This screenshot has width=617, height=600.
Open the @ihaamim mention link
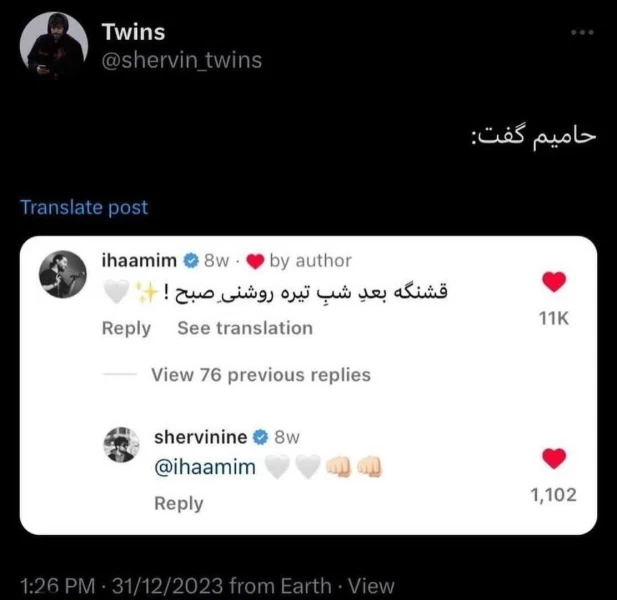pos(205,467)
